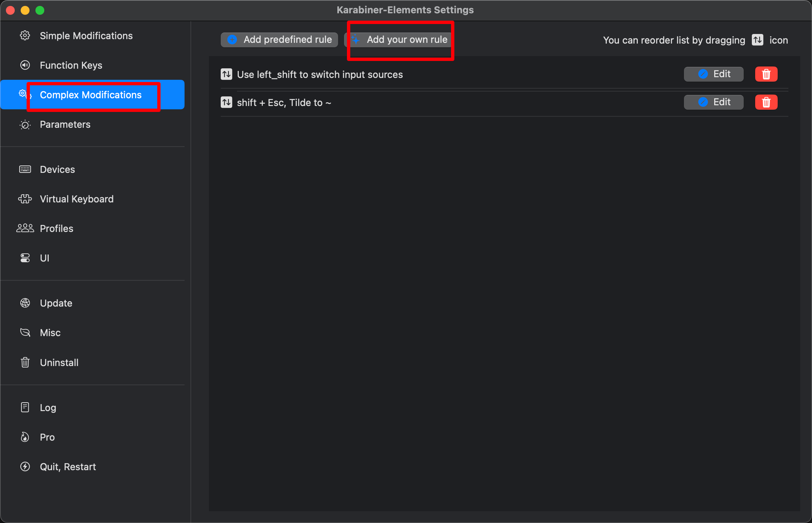
Task: Click the Devices keyboard icon
Action: (x=25, y=170)
